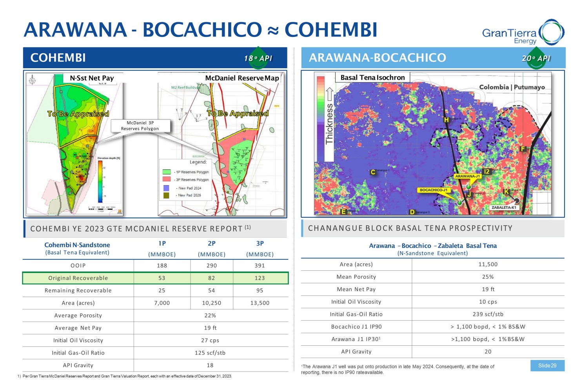Screen dimensions: 588x381
Task: Click the McDaniel Reserves Report footnote at the bottom
Action: coord(125,376)
